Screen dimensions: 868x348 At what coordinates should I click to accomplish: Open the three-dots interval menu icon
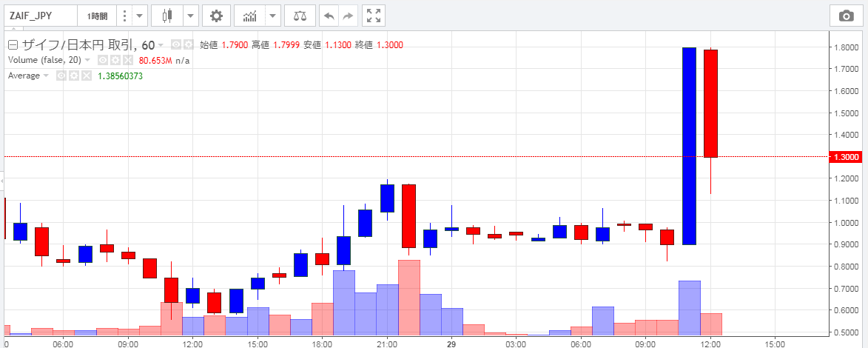pyautogui.click(x=124, y=16)
